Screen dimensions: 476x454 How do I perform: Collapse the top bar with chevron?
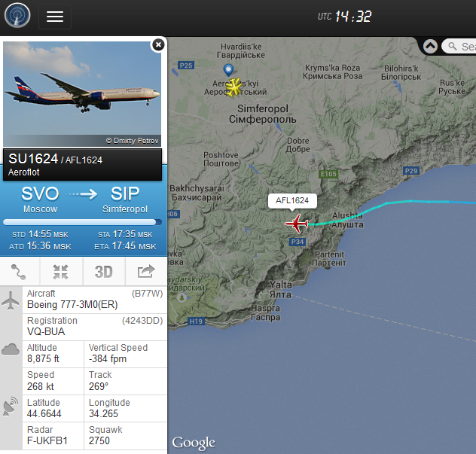point(430,47)
